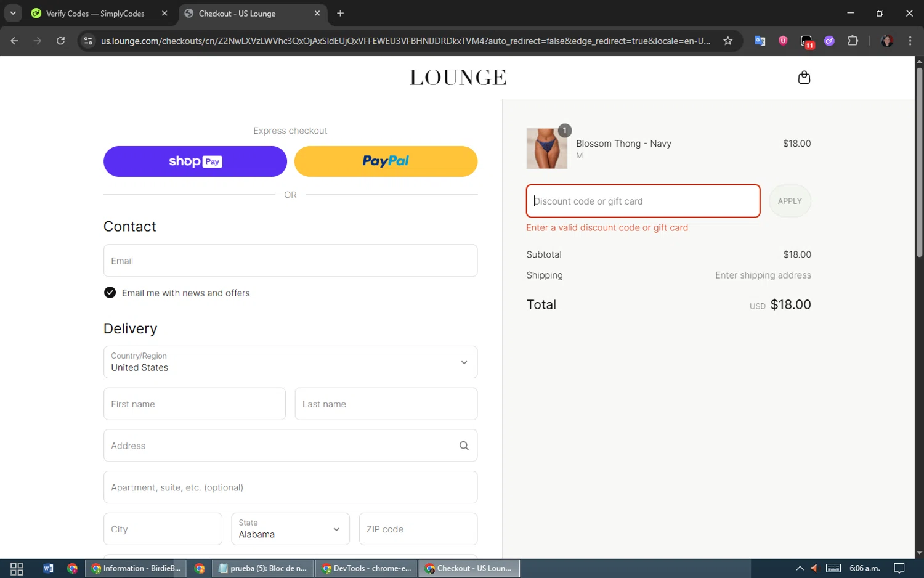
Task: Open the Extensions puzzle icon
Action: pyautogui.click(x=853, y=41)
